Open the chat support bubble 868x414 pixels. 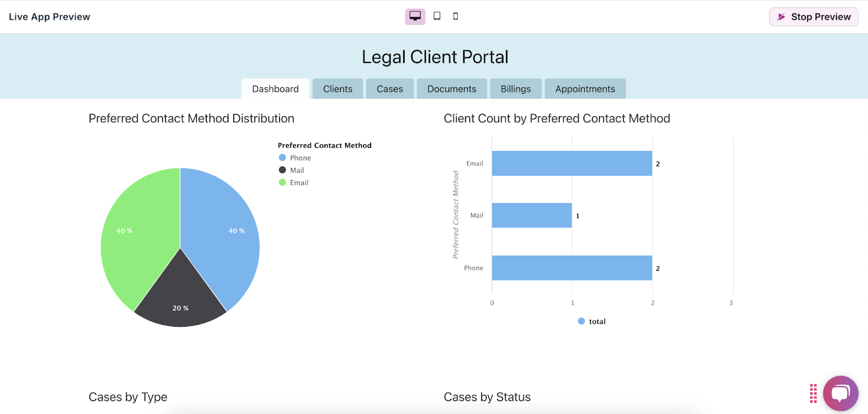[x=840, y=393]
